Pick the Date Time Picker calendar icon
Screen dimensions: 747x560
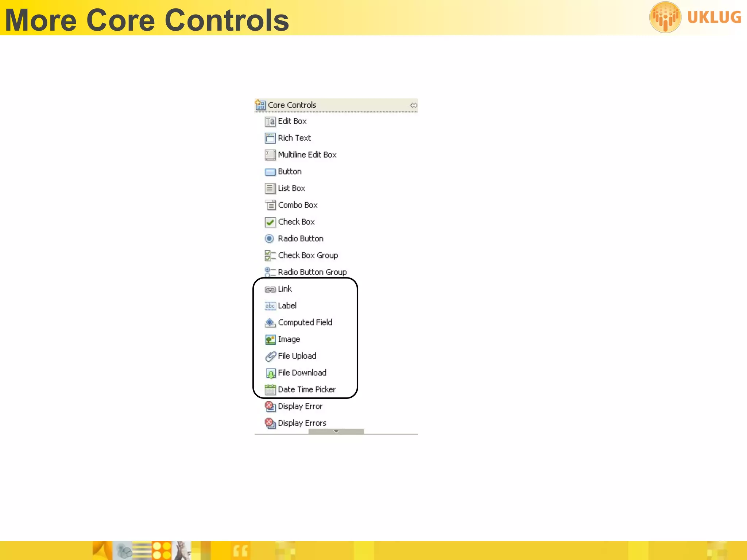pyautogui.click(x=270, y=390)
